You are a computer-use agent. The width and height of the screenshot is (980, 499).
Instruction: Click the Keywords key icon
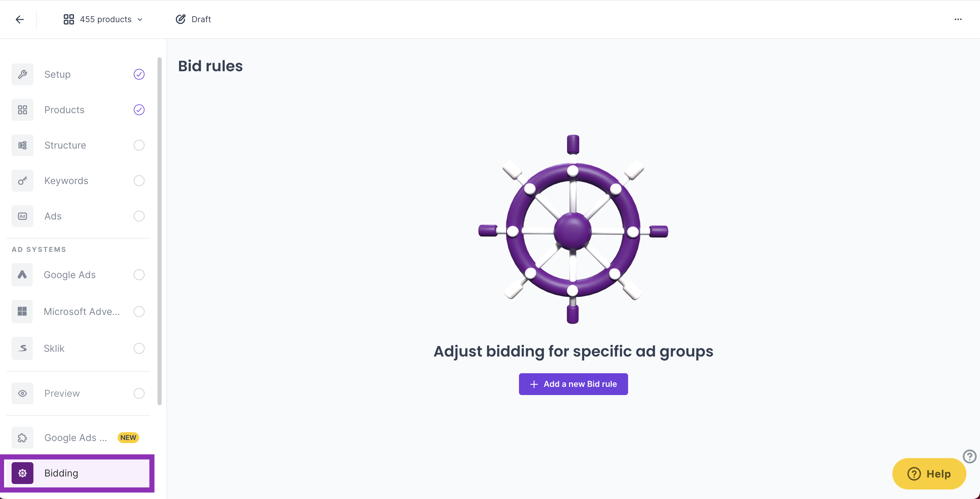click(x=23, y=181)
